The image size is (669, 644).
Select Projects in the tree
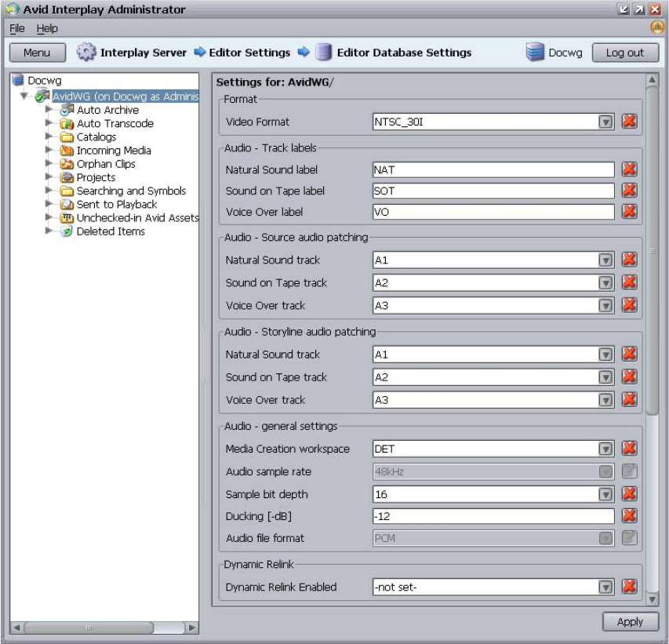point(96,177)
